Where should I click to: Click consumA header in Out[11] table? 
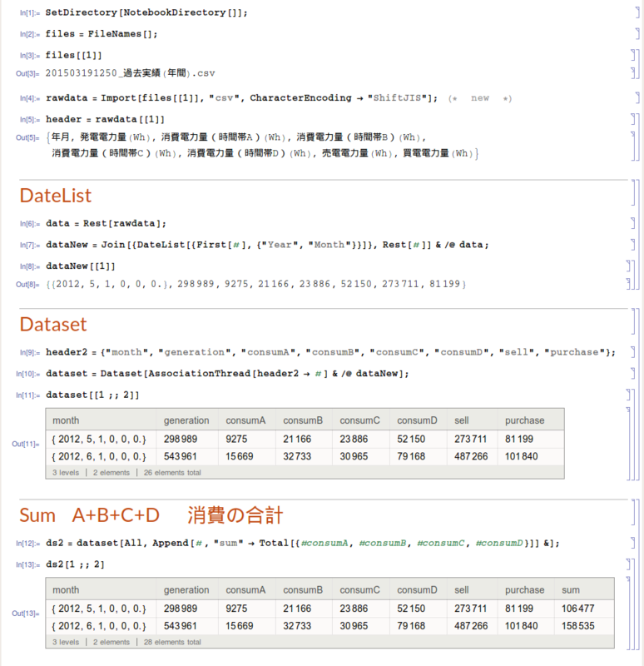[x=245, y=420]
